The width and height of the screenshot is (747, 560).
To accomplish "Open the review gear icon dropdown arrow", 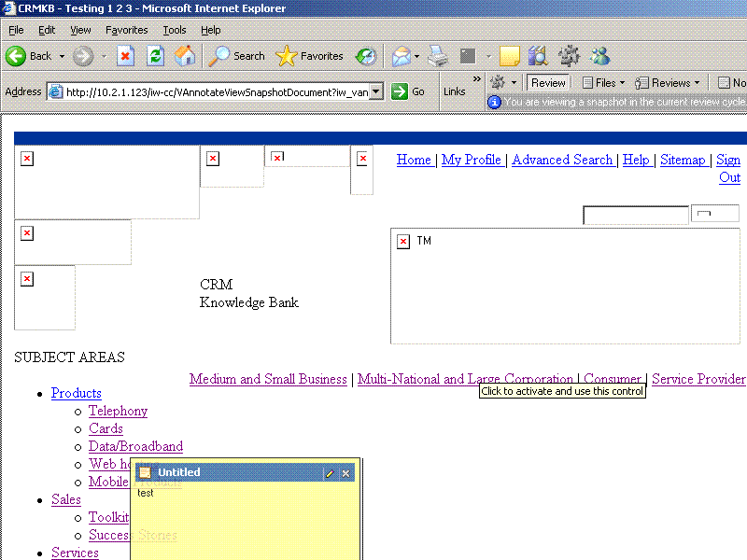I will tap(514, 83).
